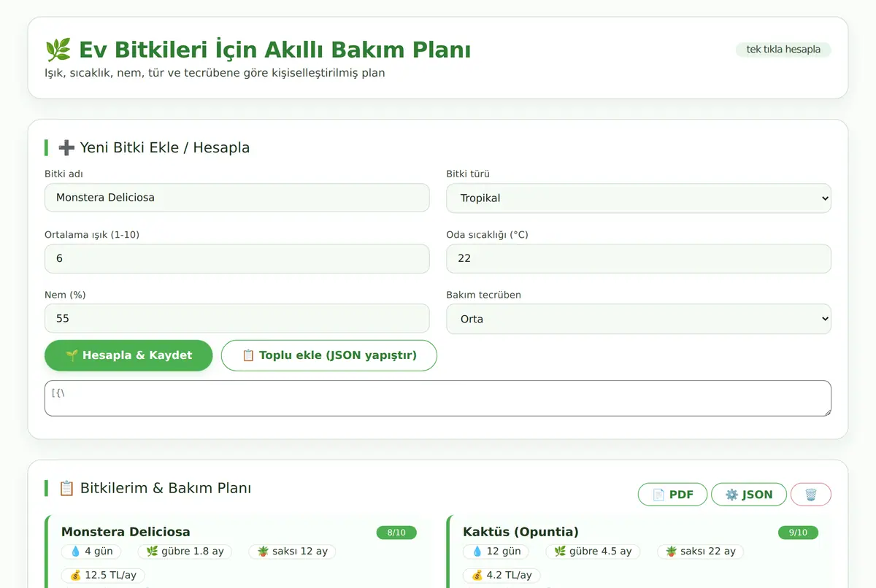The image size is (876, 588).
Task: Click the 8/10 score badge
Action: coord(396,533)
